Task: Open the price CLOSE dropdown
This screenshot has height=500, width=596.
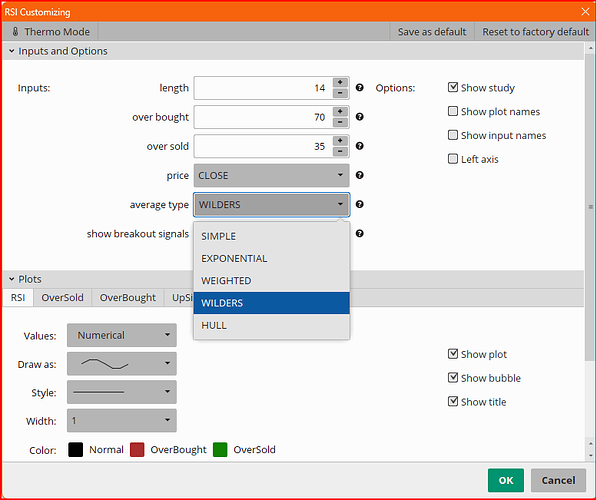Action: [271, 175]
